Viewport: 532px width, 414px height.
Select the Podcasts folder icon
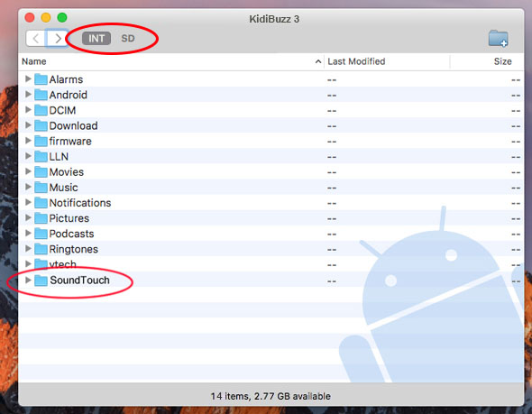point(41,234)
